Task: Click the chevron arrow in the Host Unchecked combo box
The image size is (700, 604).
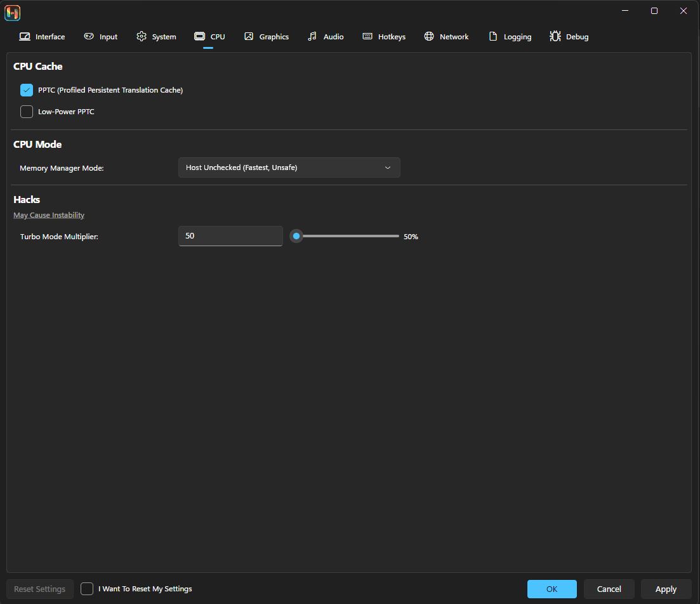Action: pyautogui.click(x=388, y=167)
